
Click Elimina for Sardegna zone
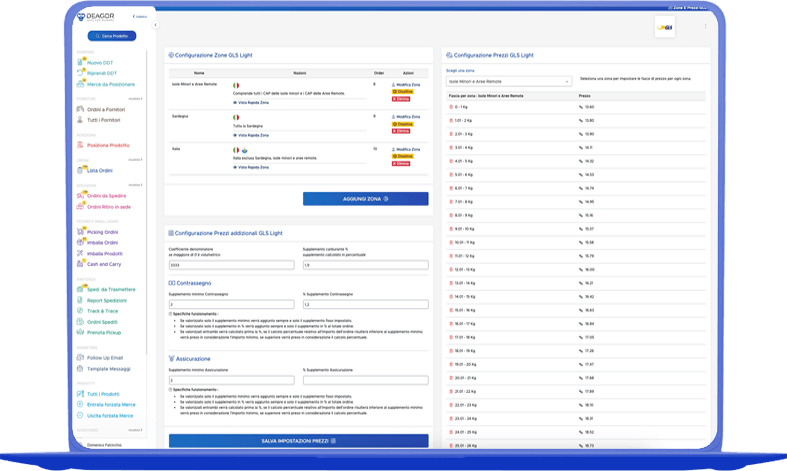tap(401, 131)
